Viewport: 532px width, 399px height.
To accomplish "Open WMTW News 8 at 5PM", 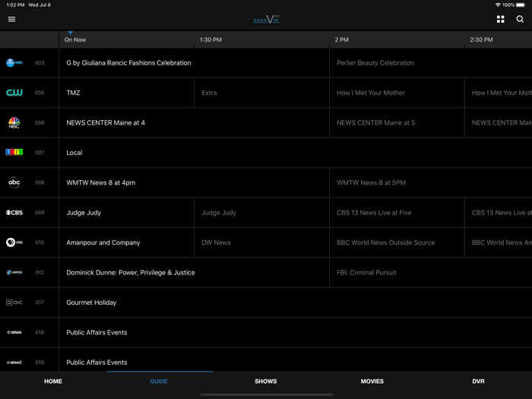I will [431, 182].
